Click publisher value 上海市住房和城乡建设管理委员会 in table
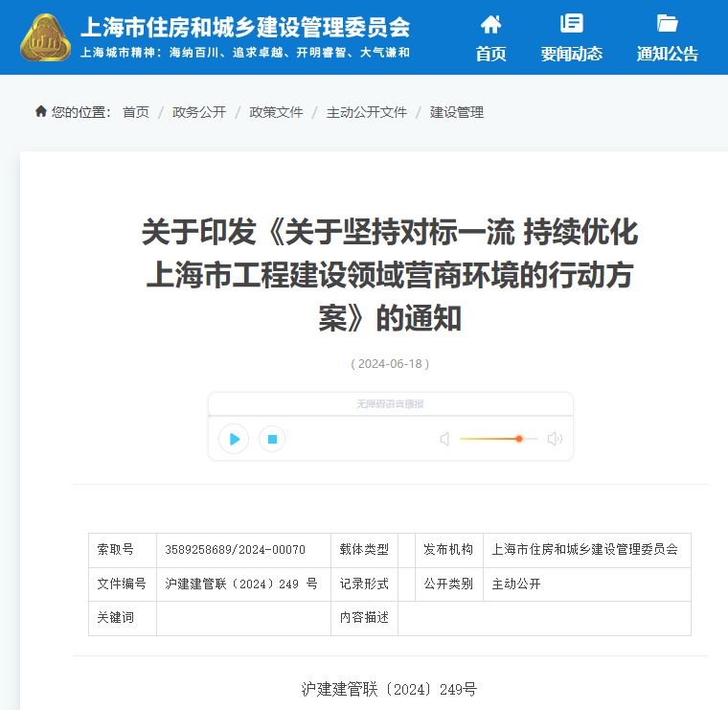Screen dimensions: 728x710 click(585, 550)
